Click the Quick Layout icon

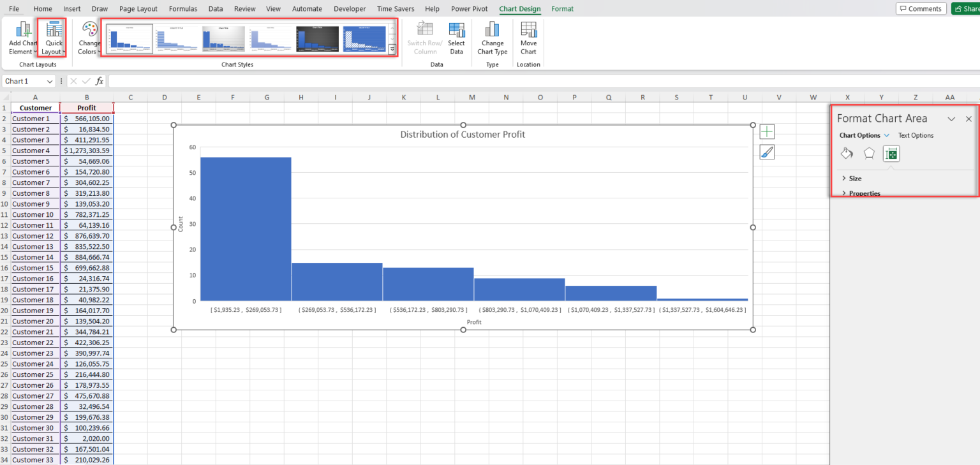52,37
